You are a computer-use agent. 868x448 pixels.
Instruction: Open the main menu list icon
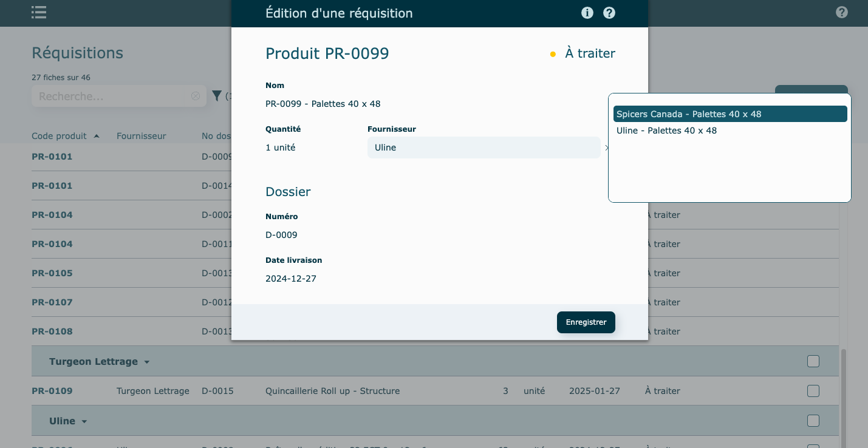coord(39,13)
